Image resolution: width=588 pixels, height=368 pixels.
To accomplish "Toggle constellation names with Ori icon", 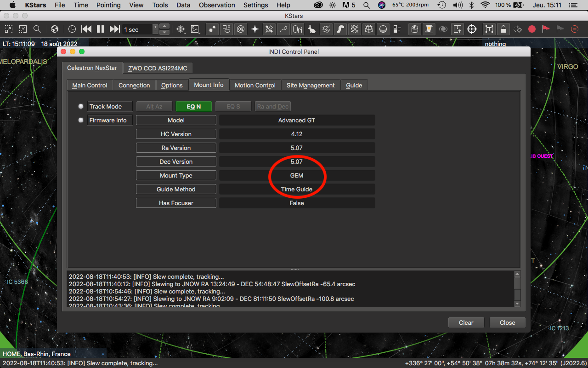I will pyautogui.click(x=297, y=29).
